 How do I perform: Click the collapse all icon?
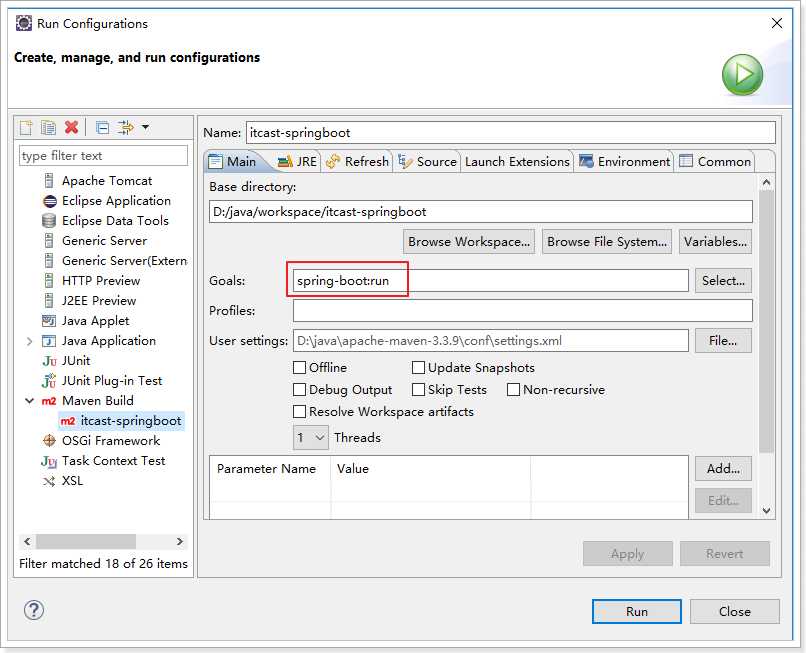102,127
